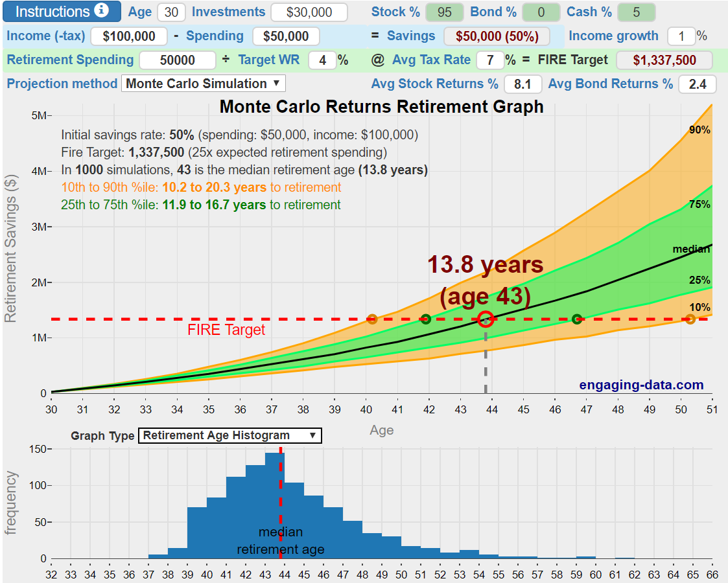Click the 'Initial savings rate' summary line
Image resolution: width=728 pixels, height=583 pixels.
coord(240,135)
